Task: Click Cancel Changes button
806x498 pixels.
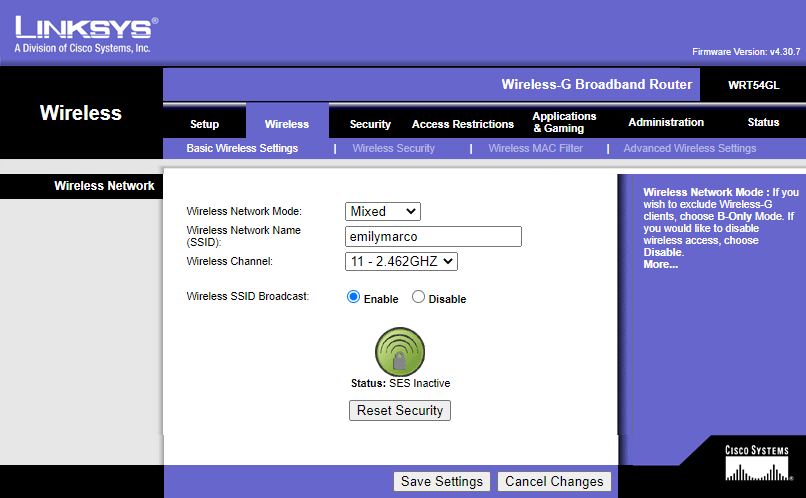Action: (554, 482)
